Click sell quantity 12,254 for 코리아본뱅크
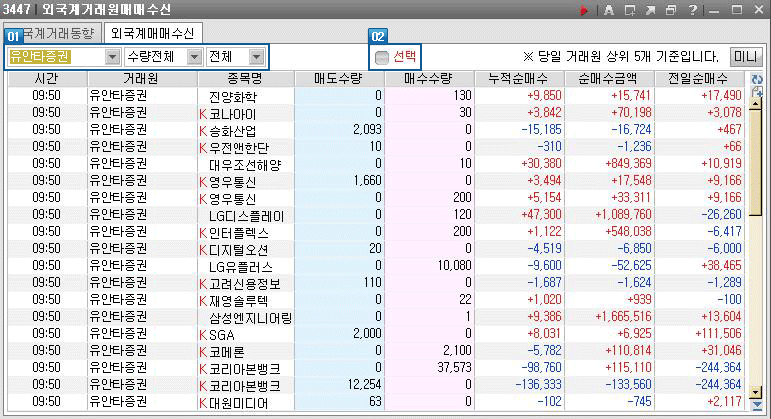Viewport: 771px width, 419px height. pos(365,385)
